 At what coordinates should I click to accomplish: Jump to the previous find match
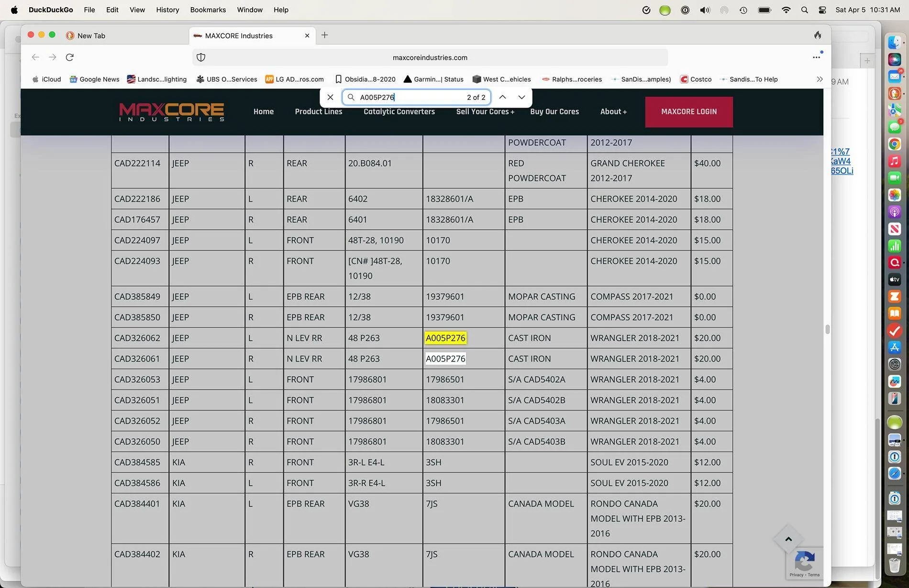pyautogui.click(x=502, y=97)
